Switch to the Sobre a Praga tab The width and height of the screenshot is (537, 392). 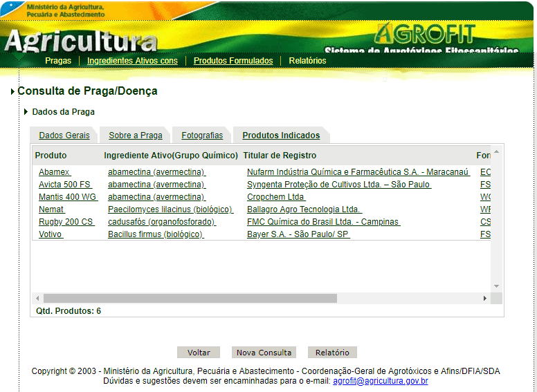coord(136,136)
